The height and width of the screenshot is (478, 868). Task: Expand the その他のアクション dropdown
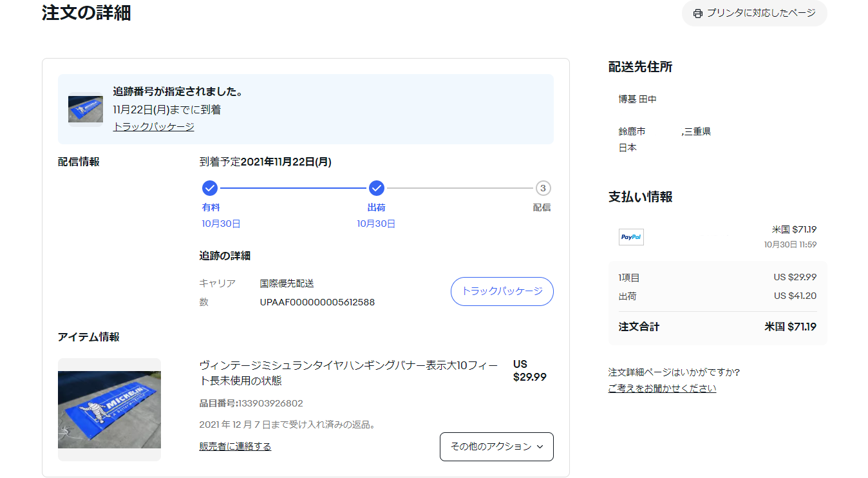[x=496, y=446]
